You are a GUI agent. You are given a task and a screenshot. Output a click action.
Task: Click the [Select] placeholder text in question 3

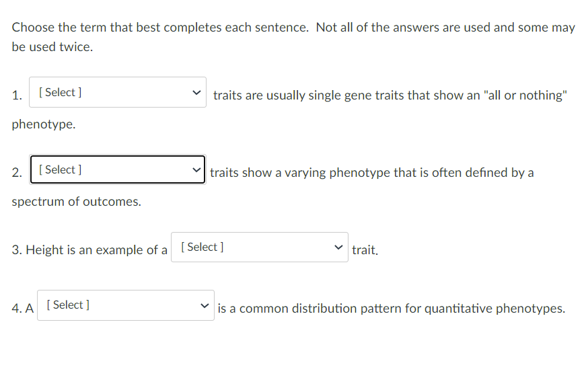coord(200,247)
